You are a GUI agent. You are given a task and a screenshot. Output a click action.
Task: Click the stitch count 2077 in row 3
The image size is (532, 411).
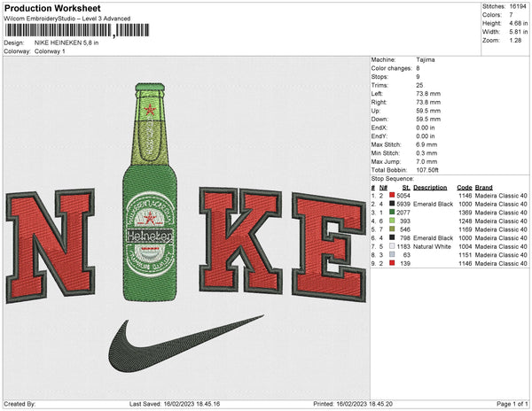tap(403, 213)
